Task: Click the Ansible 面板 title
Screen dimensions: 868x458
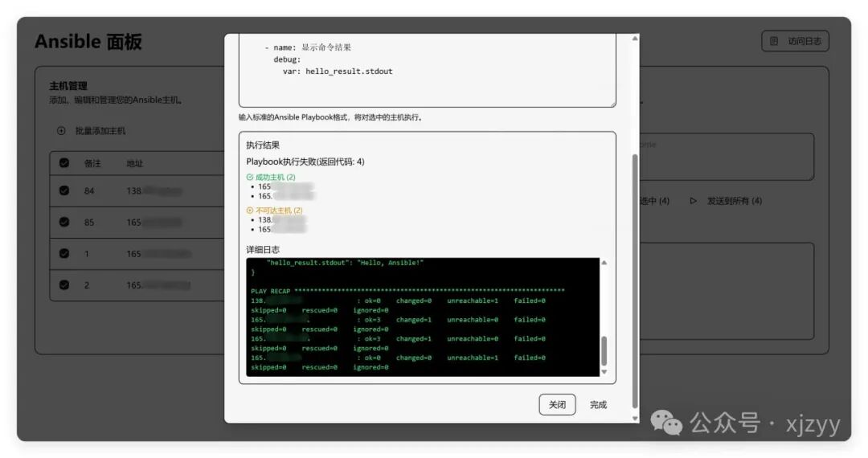Action: point(88,42)
